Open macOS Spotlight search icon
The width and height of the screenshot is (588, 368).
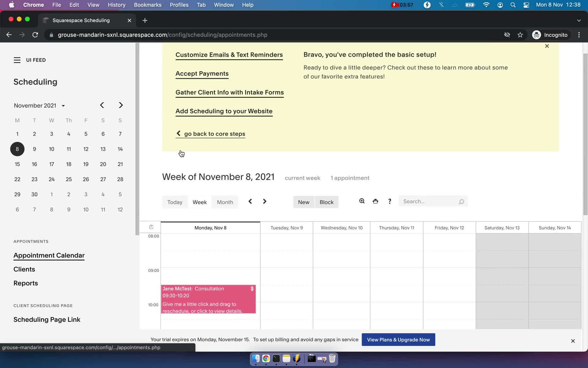513,5
